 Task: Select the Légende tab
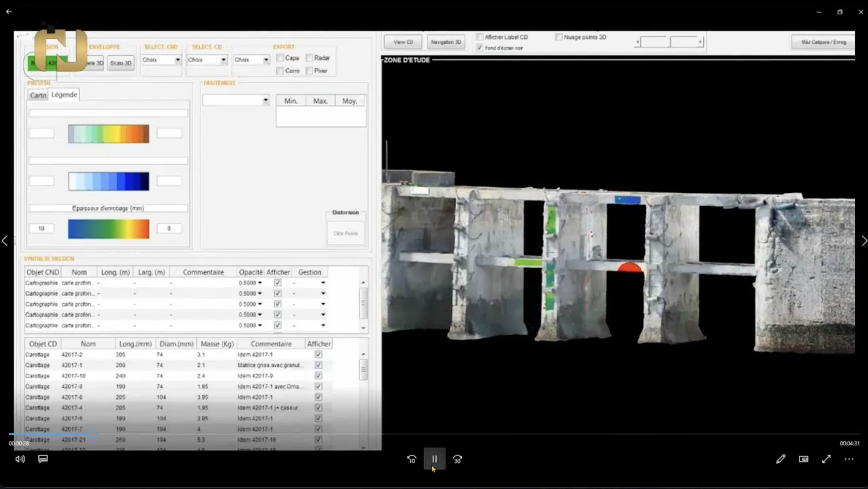click(64, 94)
